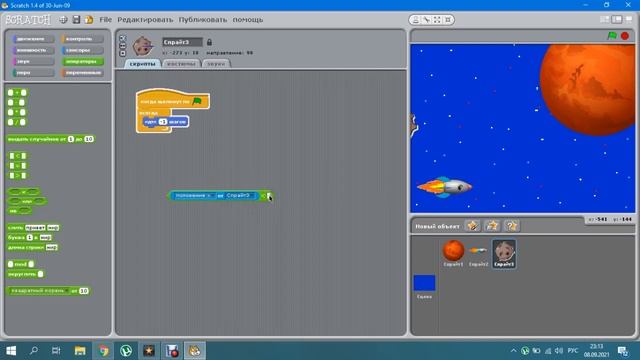
Task: Select Спрайт2 rocket in sprite list
Action: (478, 253)
